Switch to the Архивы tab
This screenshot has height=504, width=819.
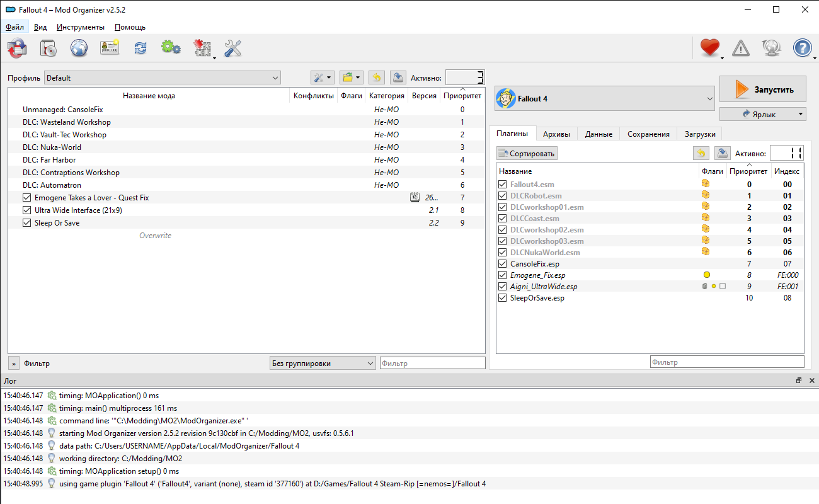click(556, 134)
